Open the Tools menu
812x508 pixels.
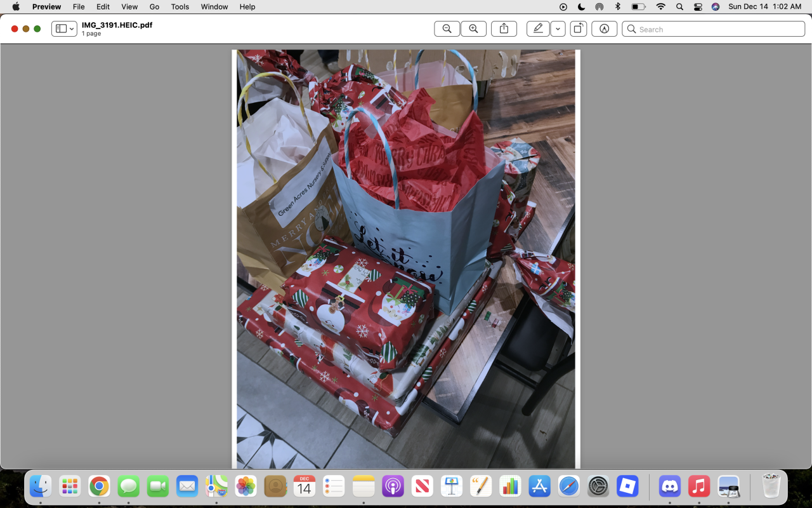(x=180, y=7)
